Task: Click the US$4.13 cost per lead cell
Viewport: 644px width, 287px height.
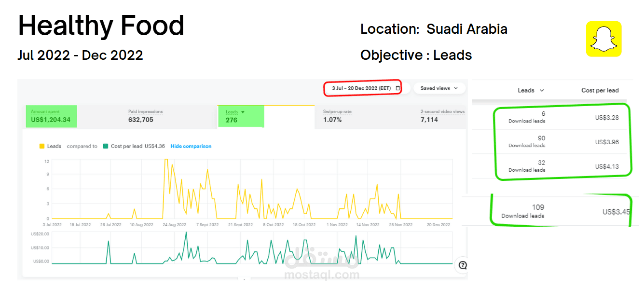Action: tap(607, 166)
